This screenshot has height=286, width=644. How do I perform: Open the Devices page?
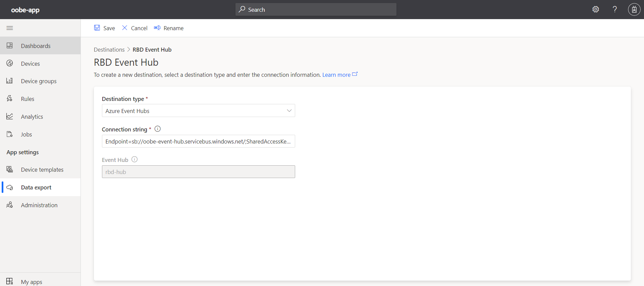tap(30, 64)
